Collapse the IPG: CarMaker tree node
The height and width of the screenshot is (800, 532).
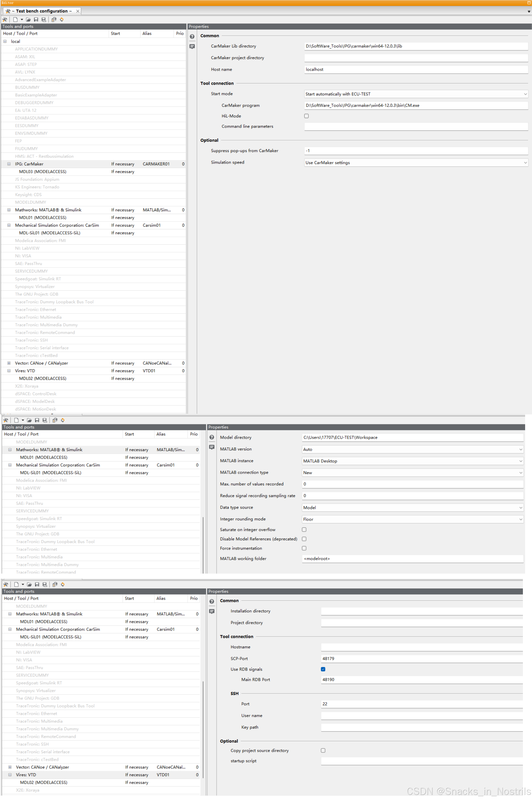[9, 164]
